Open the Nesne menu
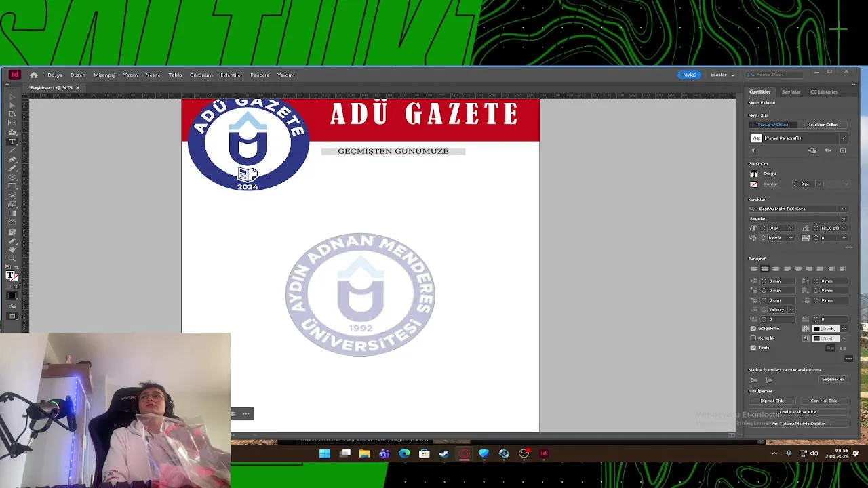 coord(153,75)
